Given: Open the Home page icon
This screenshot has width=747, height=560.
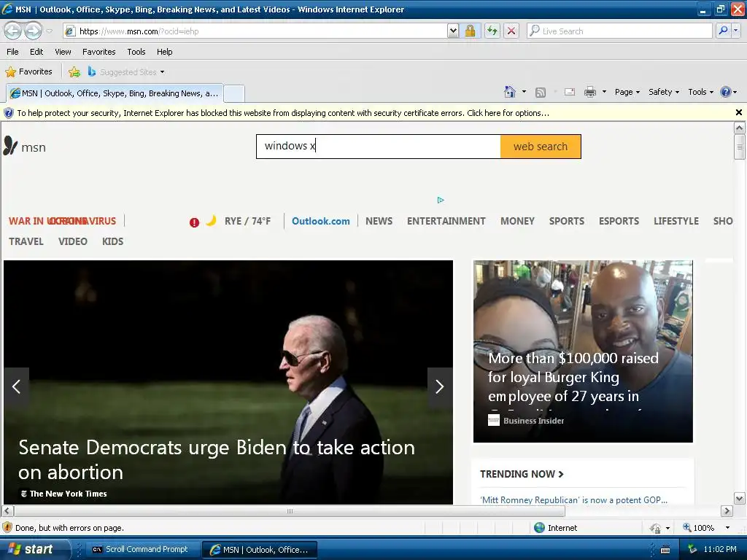Looking at the screenshot, I should pyautogui.click(x=510, y=92).
